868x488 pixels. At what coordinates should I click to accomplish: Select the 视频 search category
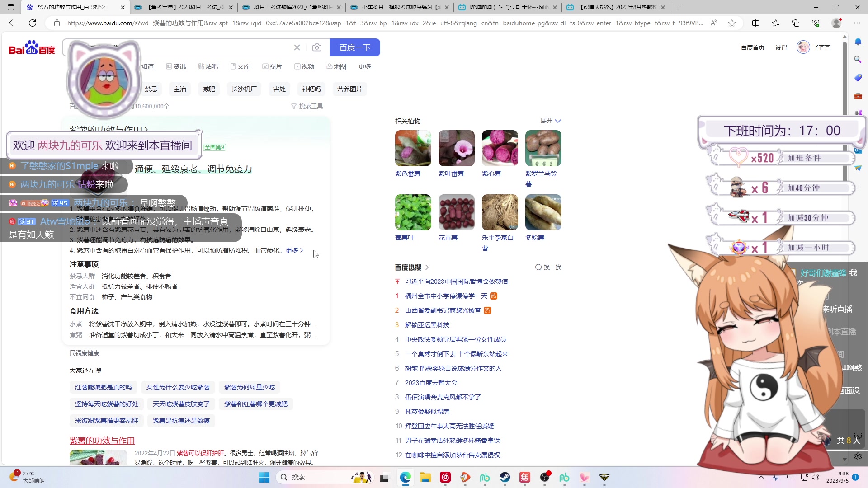tap(304, 66)
